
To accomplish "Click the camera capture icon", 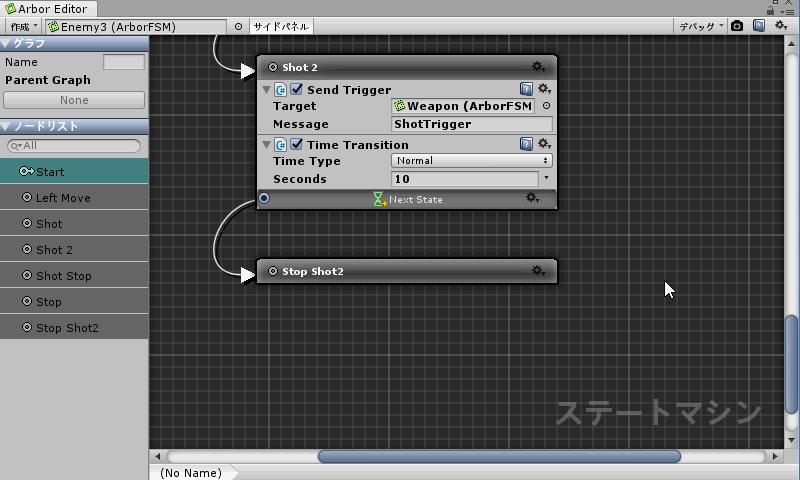I will 737,26.
